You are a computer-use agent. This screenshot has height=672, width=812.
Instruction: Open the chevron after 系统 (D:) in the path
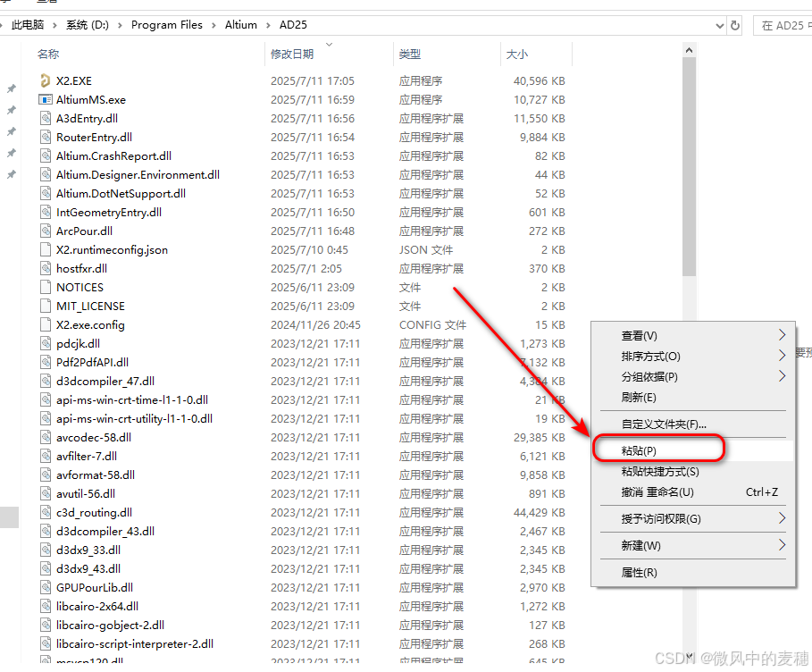120,25
